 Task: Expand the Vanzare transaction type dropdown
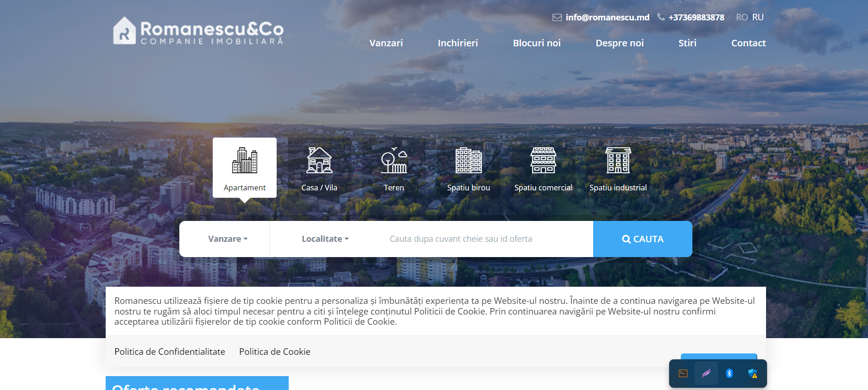[228, 239]
